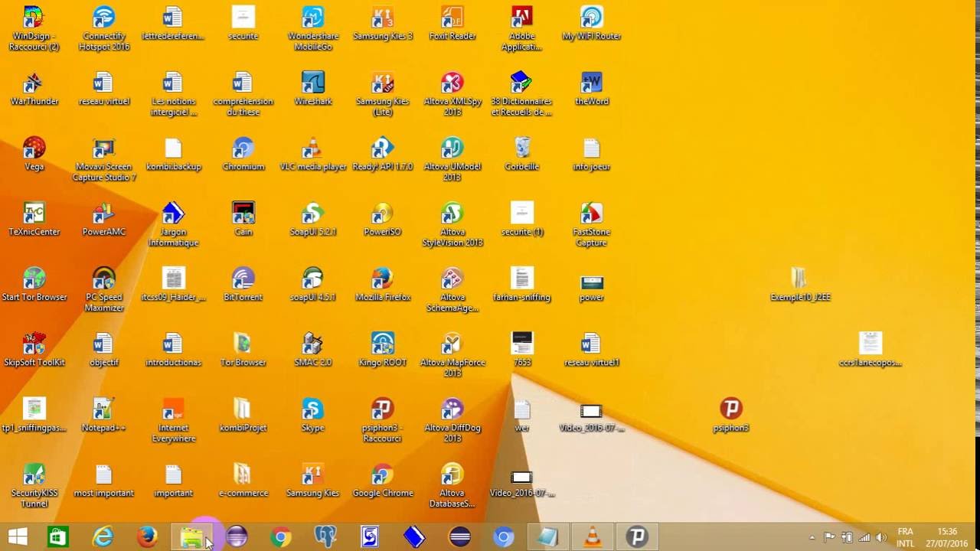Select the Wondershare MobileGo icon

(312, 28)
